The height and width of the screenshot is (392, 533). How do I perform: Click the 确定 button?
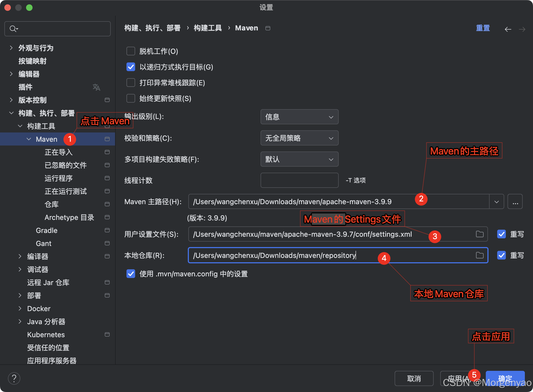505,378
